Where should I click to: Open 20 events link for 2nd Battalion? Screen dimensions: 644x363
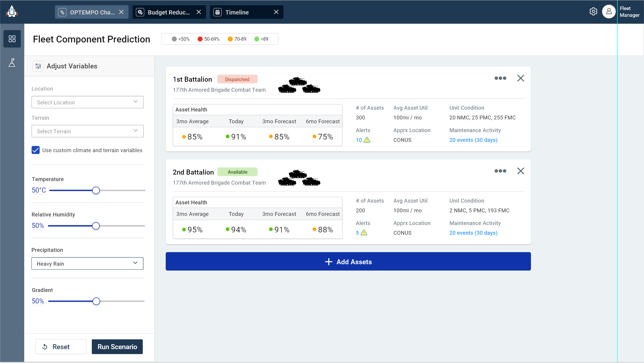[473, 233]
